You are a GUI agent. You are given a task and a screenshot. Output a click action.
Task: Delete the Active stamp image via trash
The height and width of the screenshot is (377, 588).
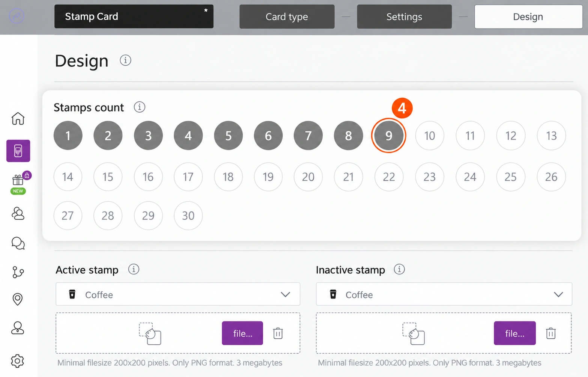click(x=278, y=333)
